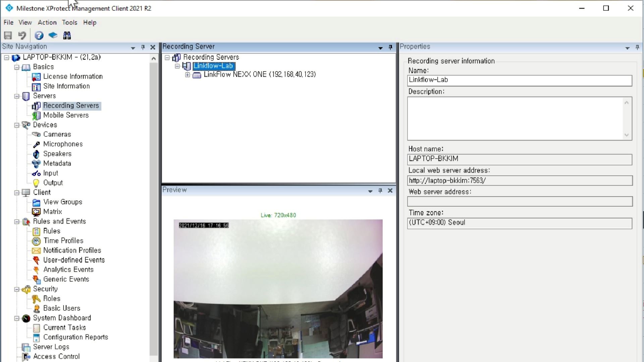Close the Preview pane
This screenshot has width=644, height=362.
point(390,190)
